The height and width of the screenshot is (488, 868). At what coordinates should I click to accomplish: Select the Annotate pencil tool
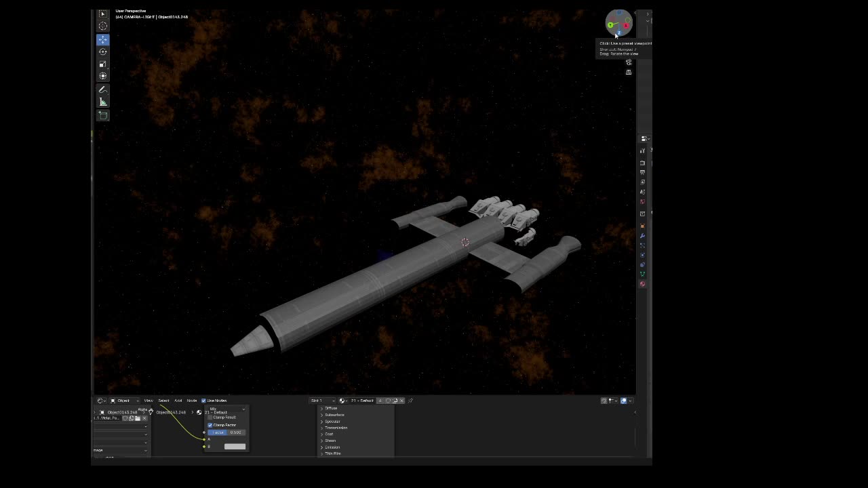pos(103,89)
